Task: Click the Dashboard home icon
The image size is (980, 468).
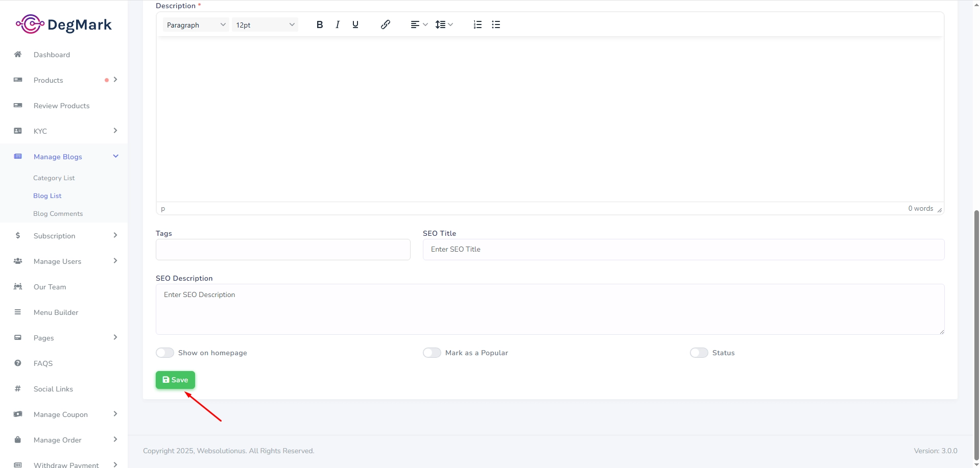Action: click(18, 54)
